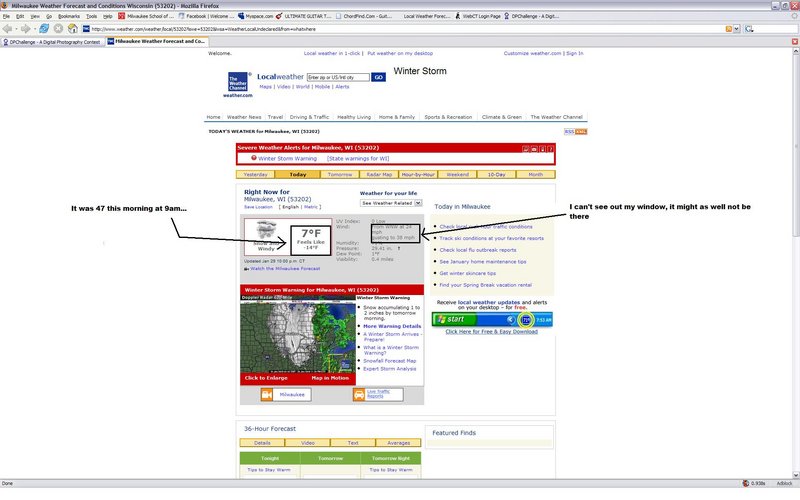Open the Tools menu
Viewport: 800px width, 500px height.
[91, 16]
